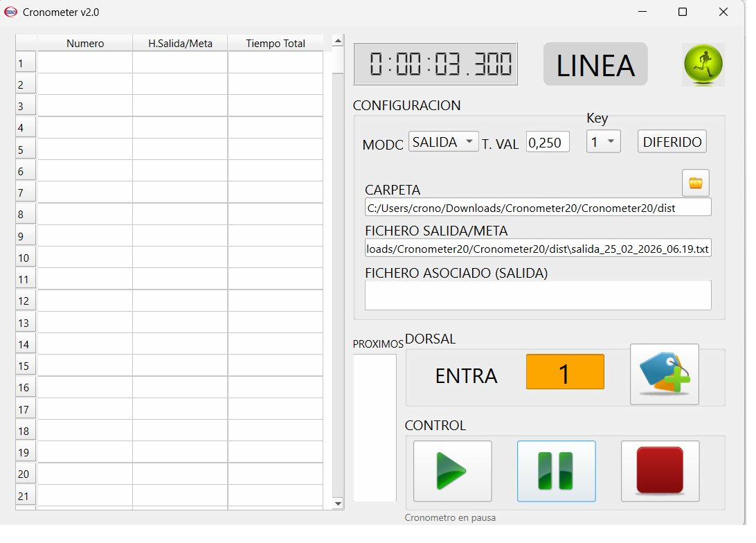Screen dimensions: 756x543
Task: Click the Cronometer app icon in title bar
Action: point(10,12)
